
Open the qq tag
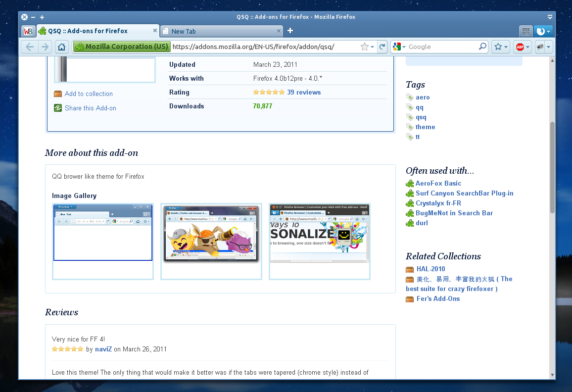click(x=420, y=107)
